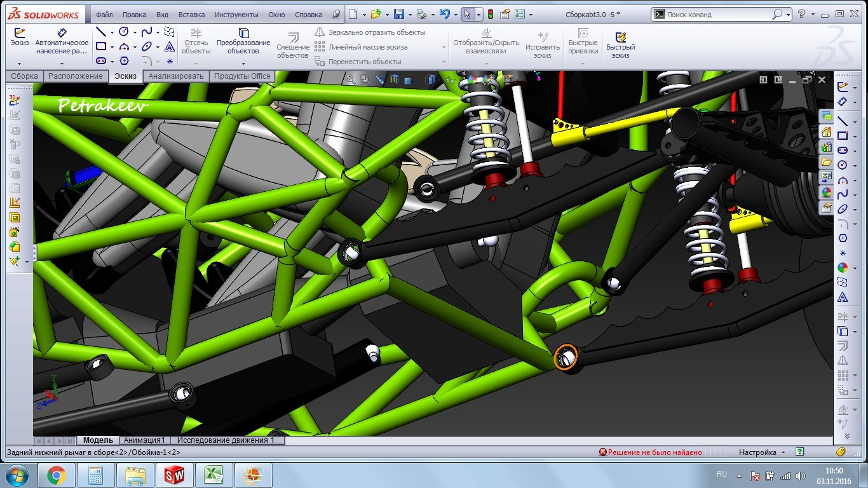868x488 pixels.
Task: Click 3D sketch icon on left toolbar
Action: point(15,100)
